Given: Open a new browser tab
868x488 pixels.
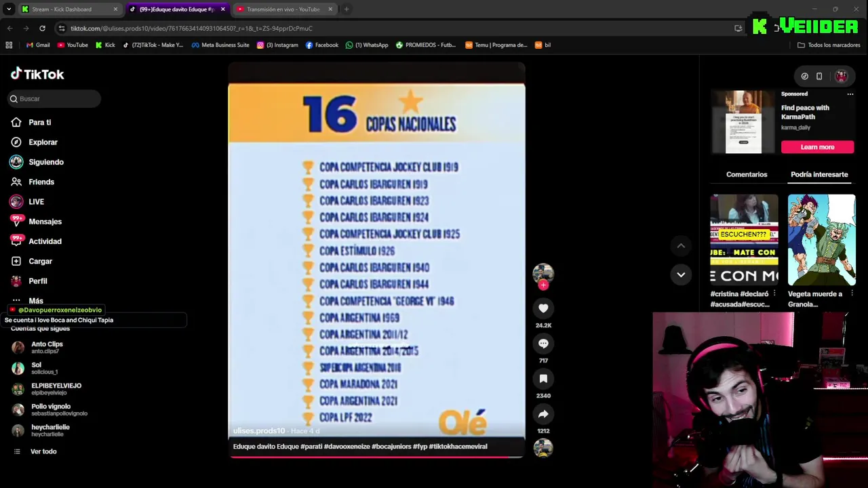Looking at the screenshot, I should point(347,9).
